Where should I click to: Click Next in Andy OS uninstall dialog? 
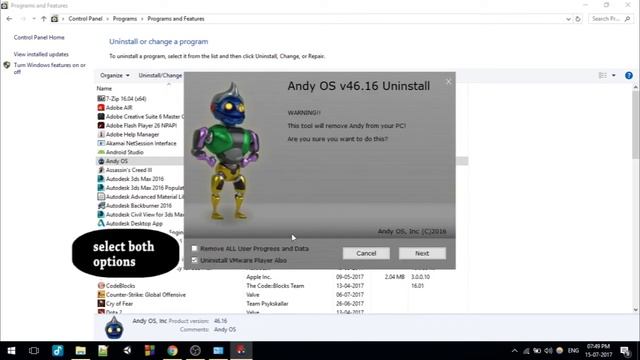click(422, 253)
